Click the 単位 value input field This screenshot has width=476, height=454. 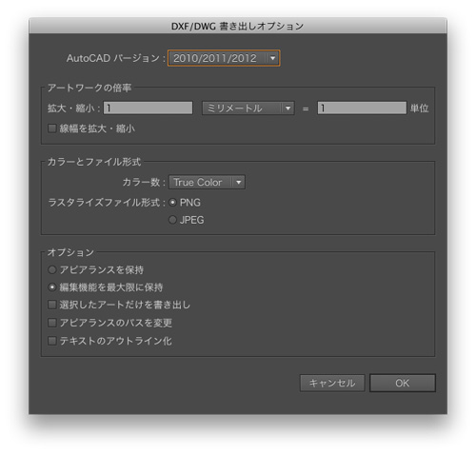point(362,109)
